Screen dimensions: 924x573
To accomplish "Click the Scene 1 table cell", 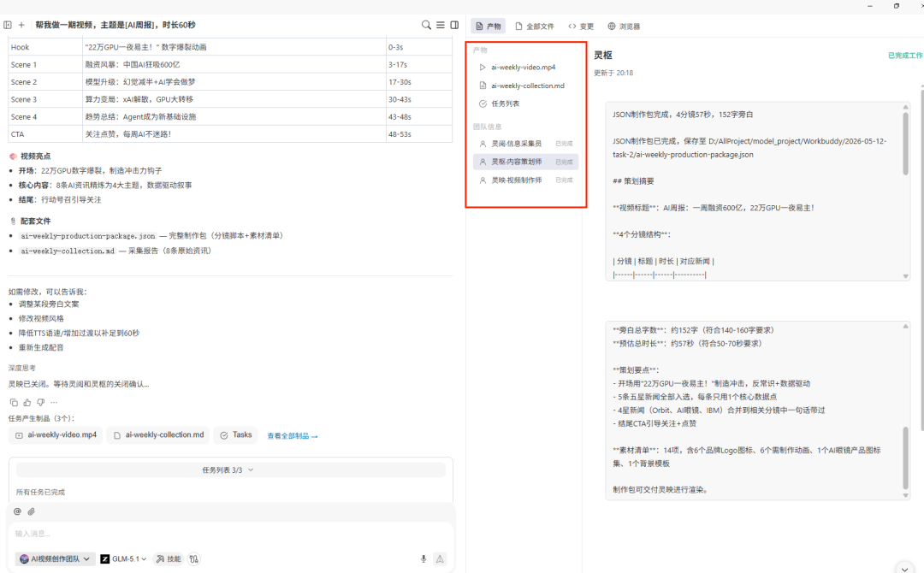I will point(45,65).
